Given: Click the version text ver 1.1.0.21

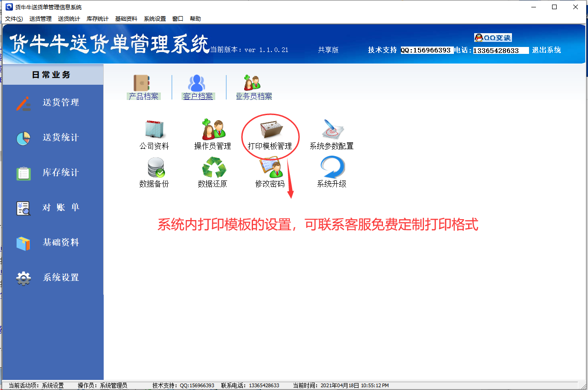Looking at the screenshot, I should click(266, 50).
